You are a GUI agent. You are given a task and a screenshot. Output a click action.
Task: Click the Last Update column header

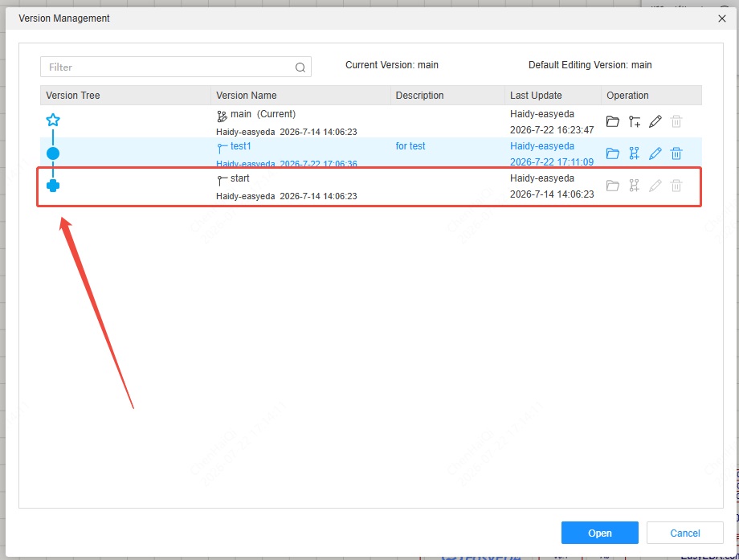point(536,96)
